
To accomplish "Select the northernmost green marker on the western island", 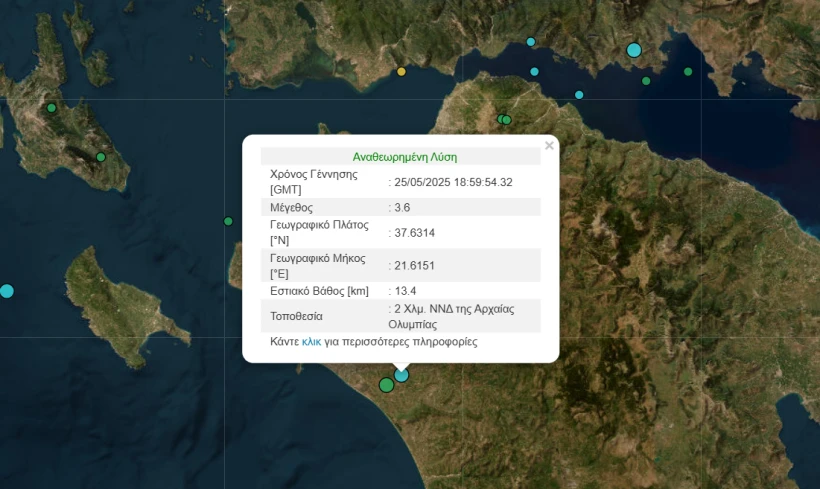I will click(52, 108).
